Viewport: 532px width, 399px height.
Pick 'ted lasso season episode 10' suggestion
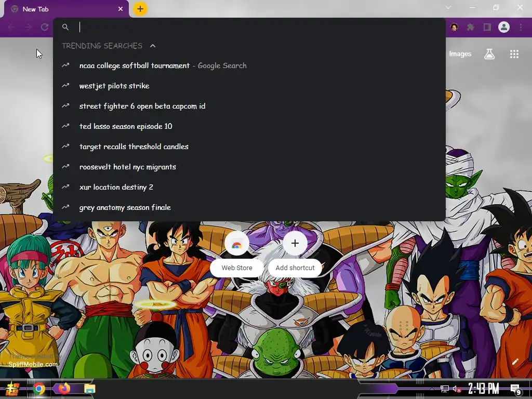pos(249,126)
